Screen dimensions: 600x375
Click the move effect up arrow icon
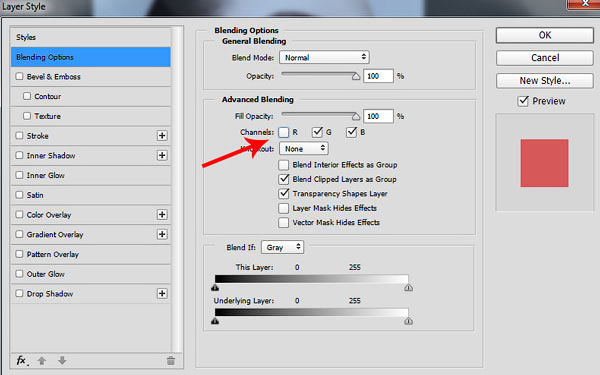point(42,360)
